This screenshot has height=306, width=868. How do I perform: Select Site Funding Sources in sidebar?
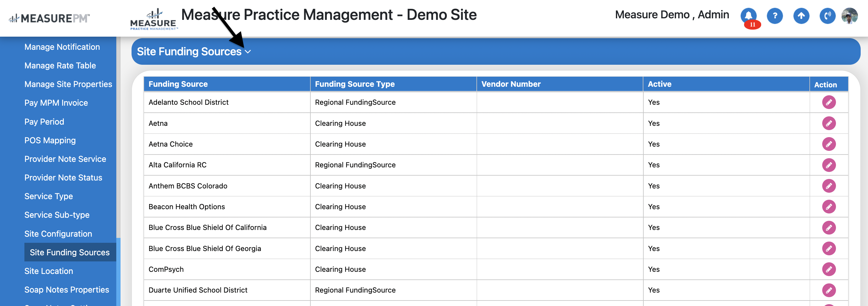point(70,252)
